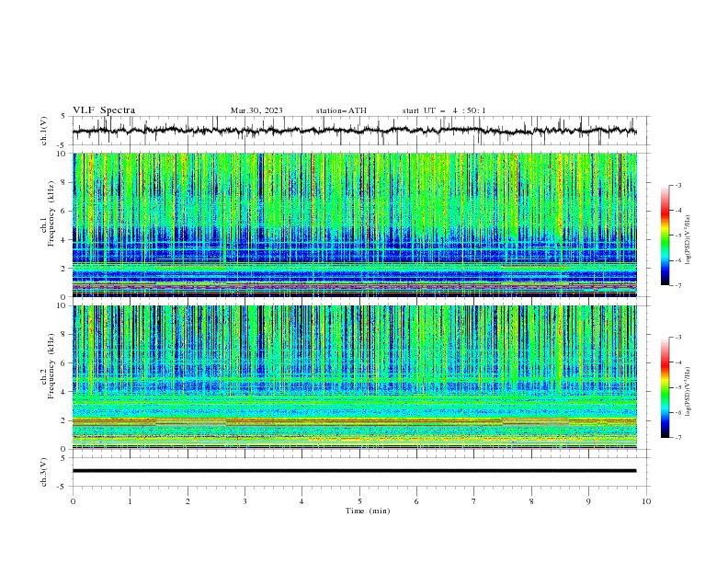Image resolution: width=728 pixels, height=563 pixels.
Task: Click the 'ch.1(V)' waveform axis label
Action: (x=44, y=131)
